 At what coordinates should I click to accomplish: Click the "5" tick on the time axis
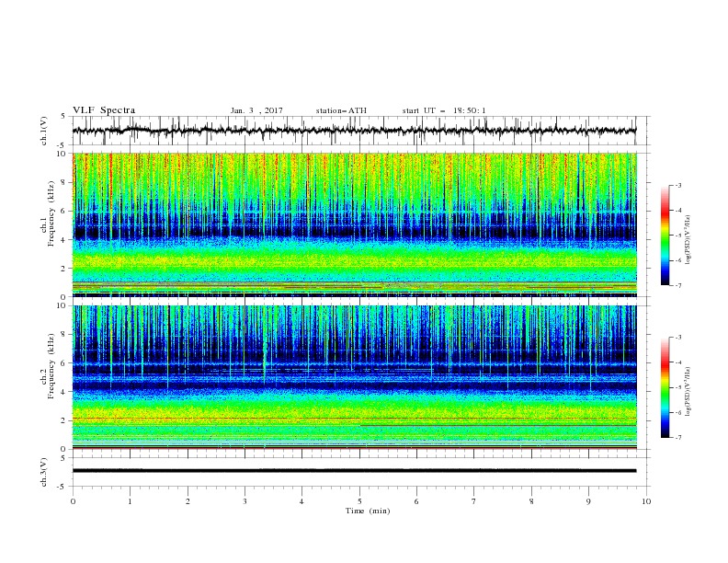click(359, 501)
